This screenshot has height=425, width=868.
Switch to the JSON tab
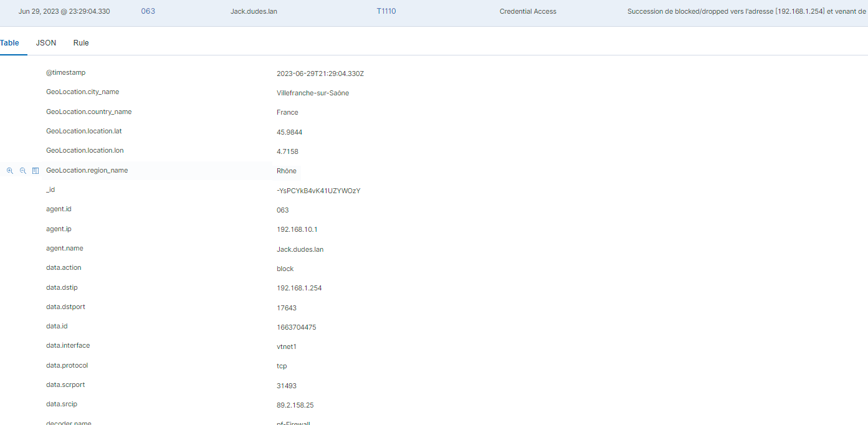pyautogui.click(x=46, y=43)
